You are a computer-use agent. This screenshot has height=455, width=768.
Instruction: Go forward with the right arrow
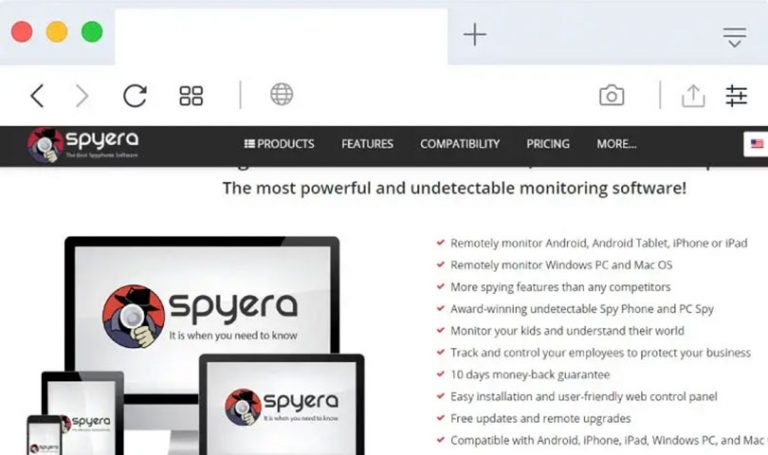[x=82, y=96]
